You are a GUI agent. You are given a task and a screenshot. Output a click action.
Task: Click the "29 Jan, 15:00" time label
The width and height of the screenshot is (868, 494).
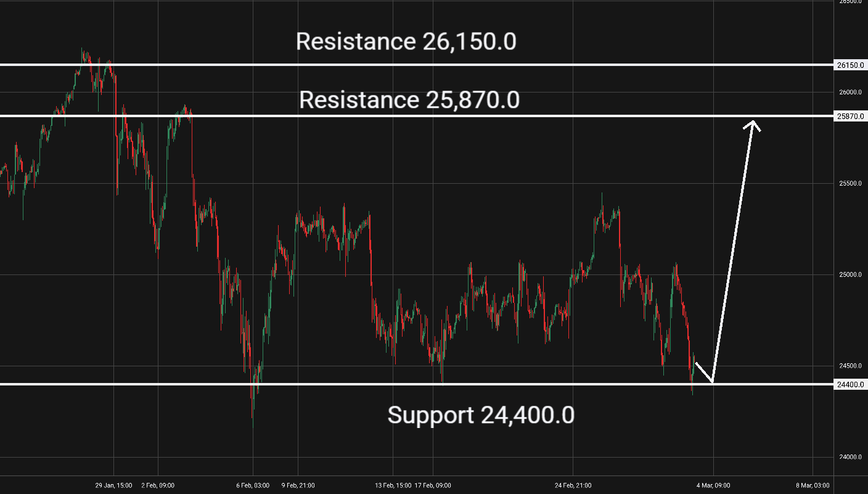113,485
